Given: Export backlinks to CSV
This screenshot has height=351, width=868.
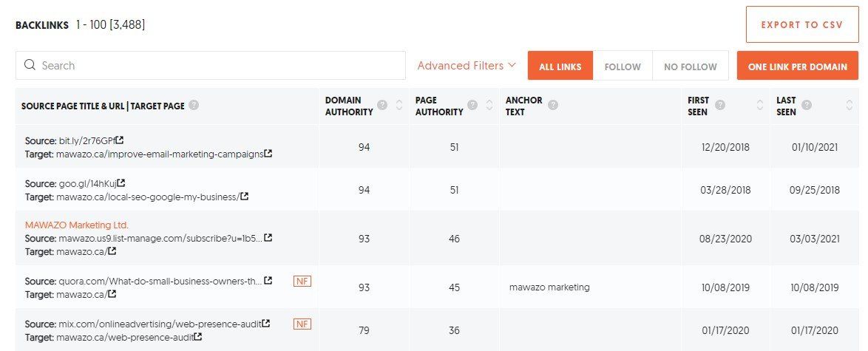Looking at the screenshot, I should (x=802, y=24).
